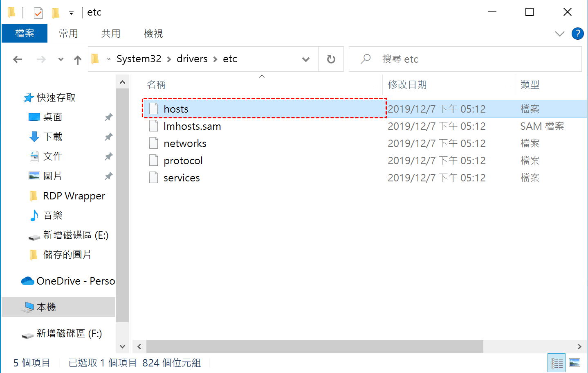This screenshot has width=588, height=373.
Task: Click the file list scroll left arrow
Action: click(x=139, y=346)
